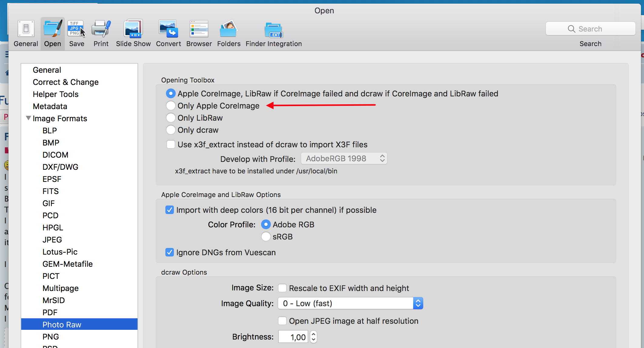This screenshot has width=644, height=348.
Task: Select the combined CoreImage, LibRaw and dcraw option
Action: [171, 93]
